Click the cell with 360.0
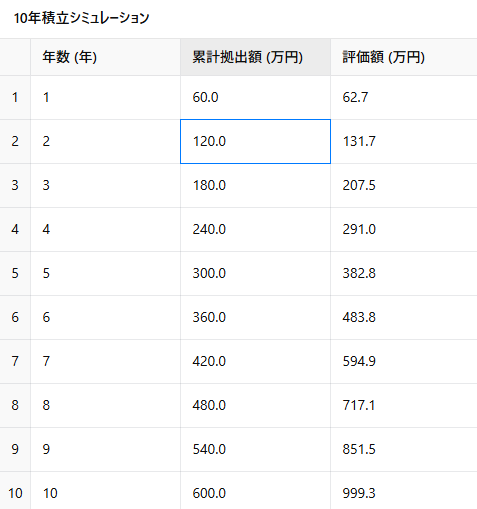 (x=255, y=317)
